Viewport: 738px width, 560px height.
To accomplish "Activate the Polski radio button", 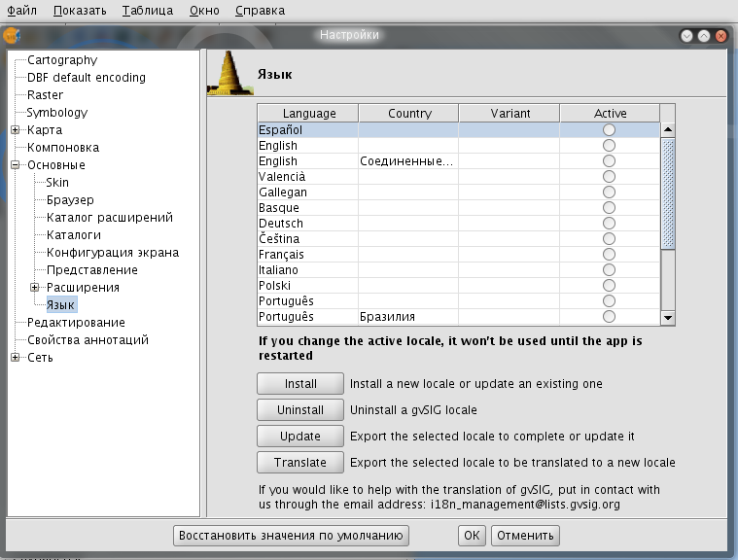I will [x=609, y=285].
